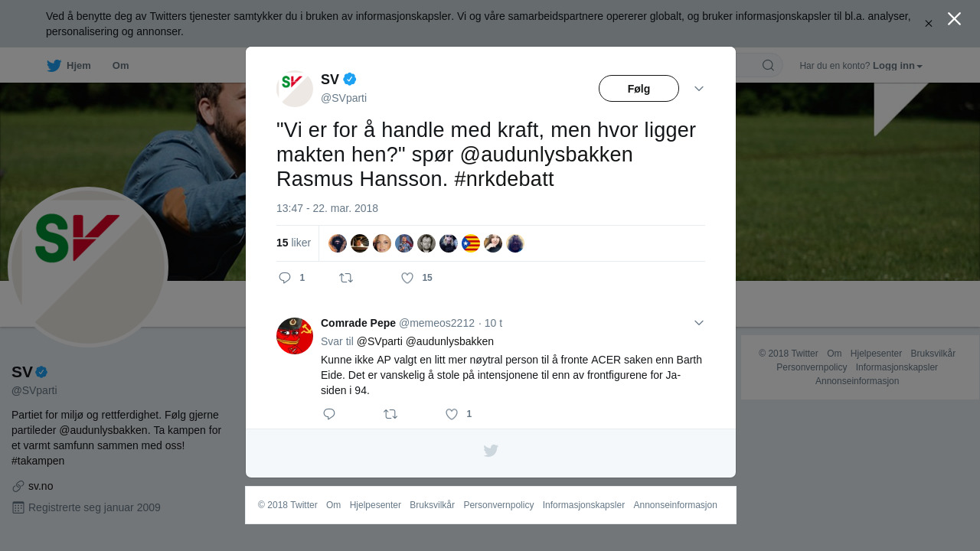Open the chevron menu on Comrade Pepe's reply

click(x=699, y=323)
